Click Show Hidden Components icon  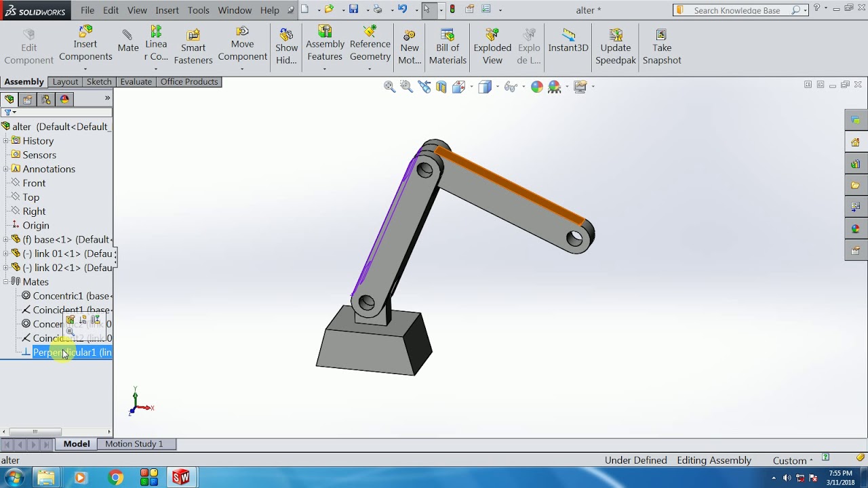click(286, 46)
